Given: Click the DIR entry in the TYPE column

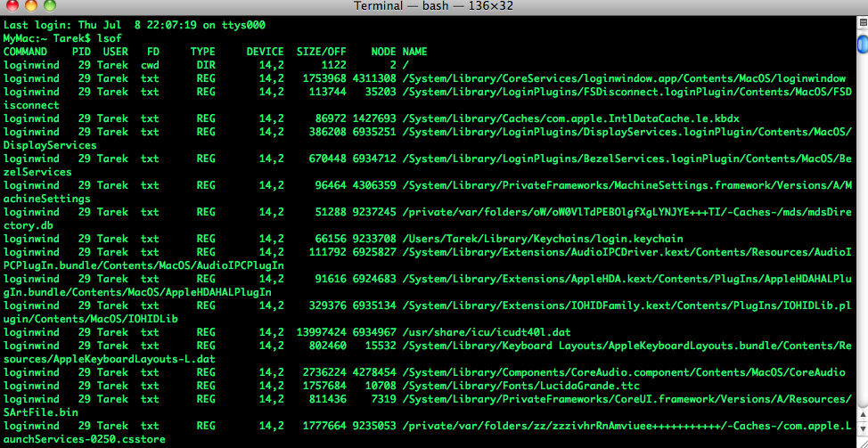Looking at the screenshot, I should (206, 65).
